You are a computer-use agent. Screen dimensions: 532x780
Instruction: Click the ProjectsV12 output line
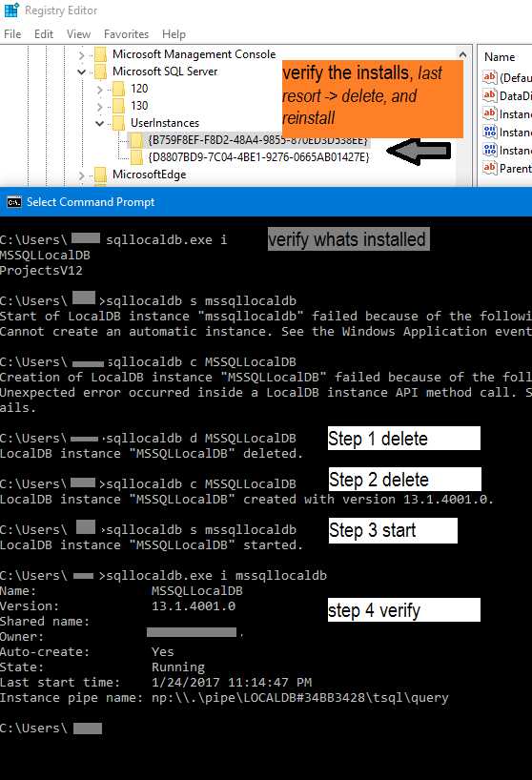pos(41,271)
